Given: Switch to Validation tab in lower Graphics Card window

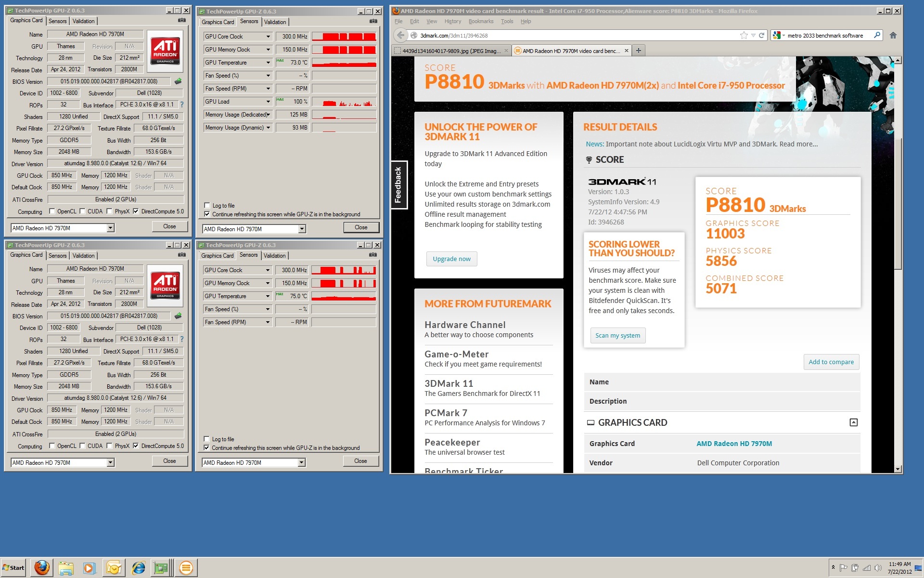Looking at the screenshot, I should tap(84, 256).
